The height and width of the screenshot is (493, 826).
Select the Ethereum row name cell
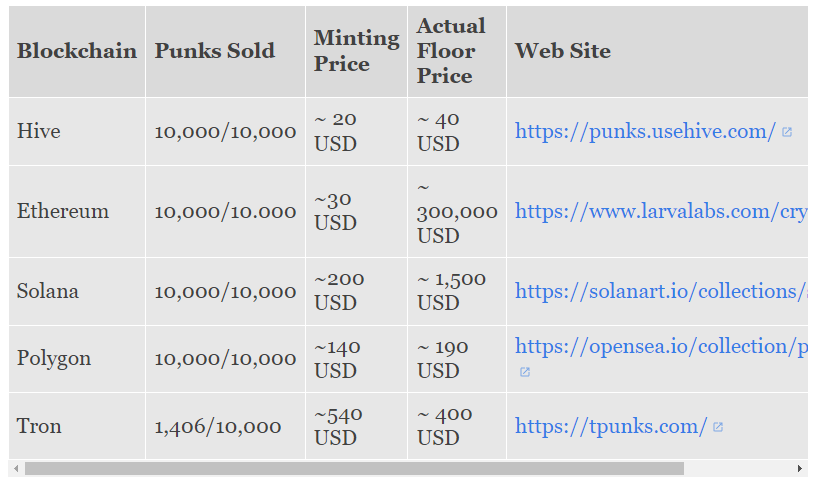[x=77, y=212]
